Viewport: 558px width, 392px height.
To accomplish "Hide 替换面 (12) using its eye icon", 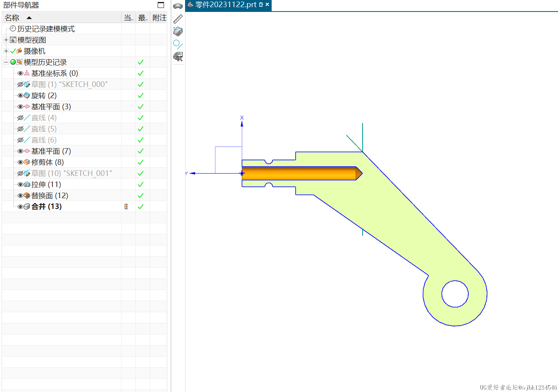I will coord(20,196).
